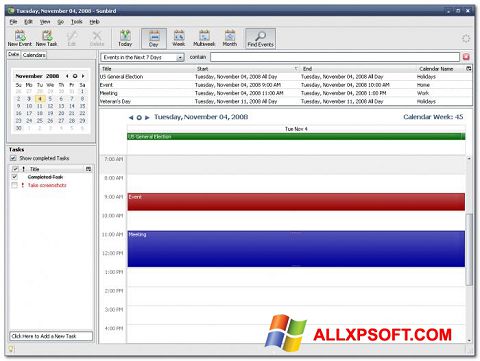The width and height of the screenshot is (480, 361).
Task: Switch to Month view icon
Action: 230,35
